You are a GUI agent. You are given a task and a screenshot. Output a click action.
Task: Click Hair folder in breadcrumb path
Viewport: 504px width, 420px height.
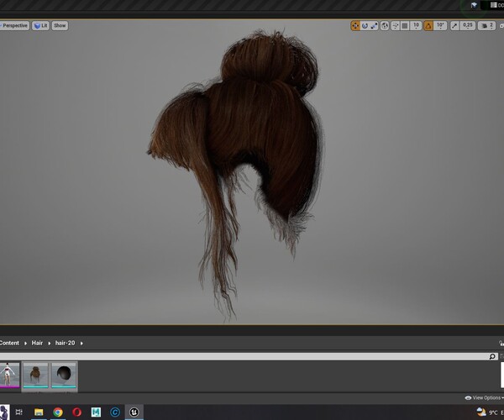click(37, 343)
